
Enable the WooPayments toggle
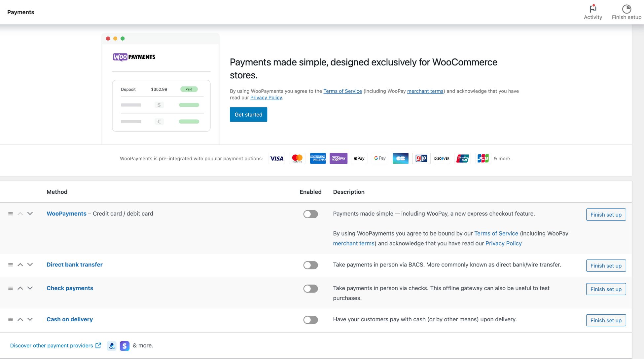310,214
